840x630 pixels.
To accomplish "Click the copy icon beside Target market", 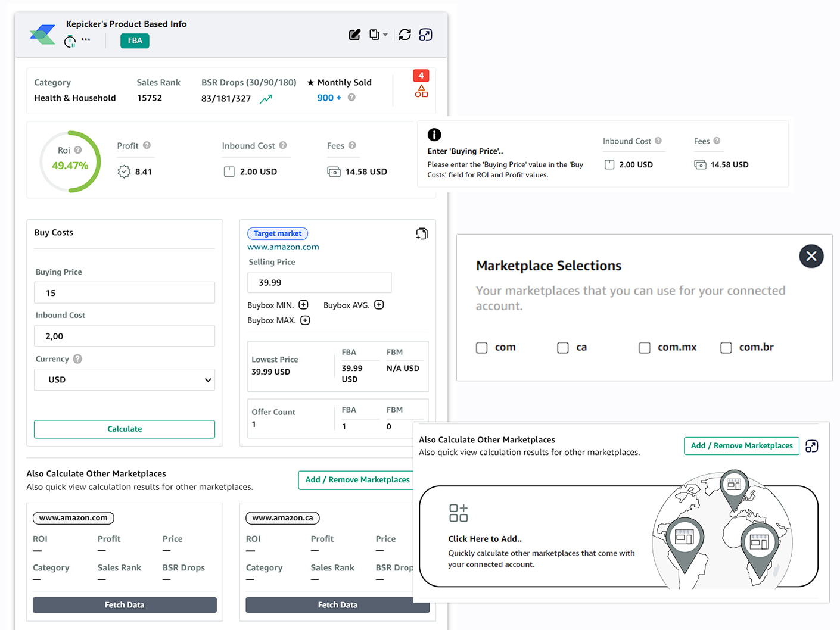I will [x=422, y=233].
